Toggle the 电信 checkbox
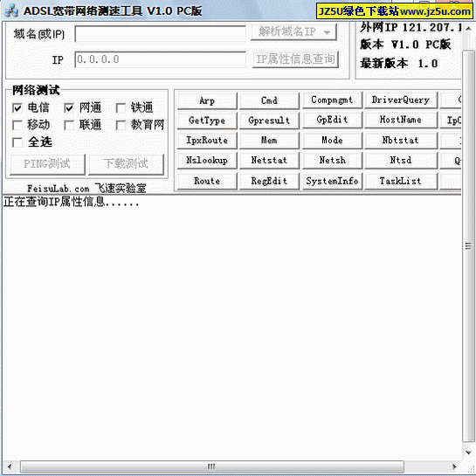The height and width of the screenshot is (476, 476). pos(17,107)
